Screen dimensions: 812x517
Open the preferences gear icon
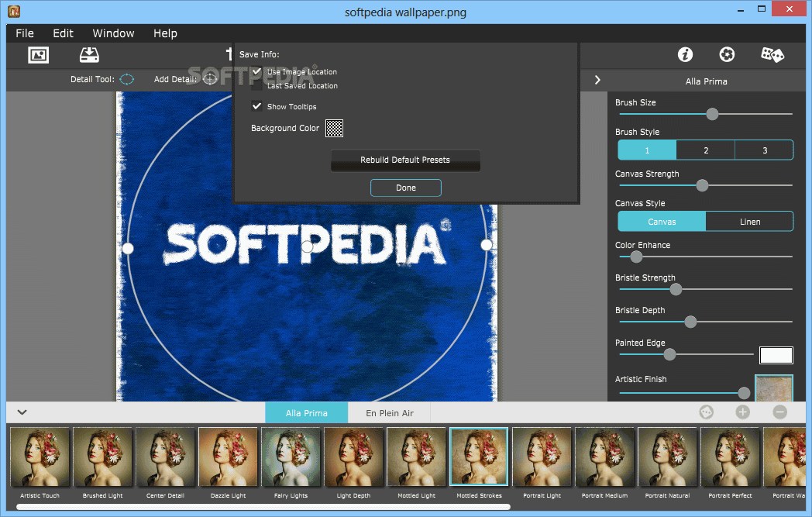(727, 54)
